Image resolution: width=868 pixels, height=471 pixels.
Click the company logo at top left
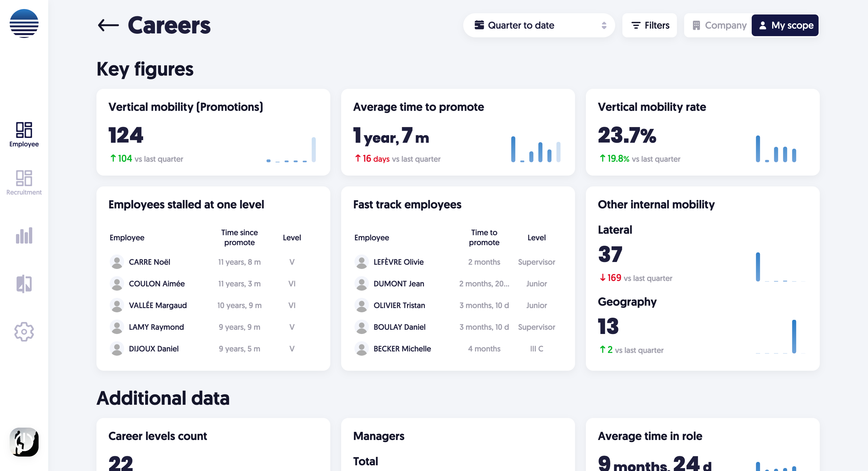point(24,23)
